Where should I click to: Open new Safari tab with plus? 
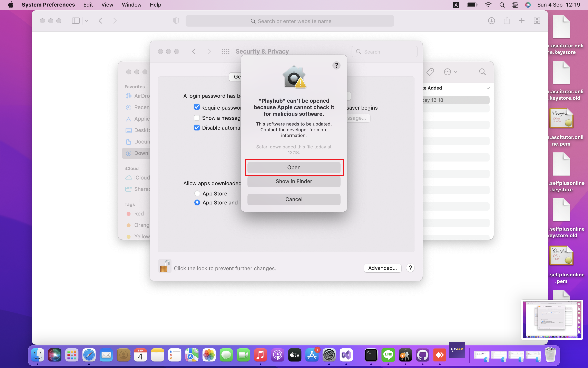[x=522, y=21]
